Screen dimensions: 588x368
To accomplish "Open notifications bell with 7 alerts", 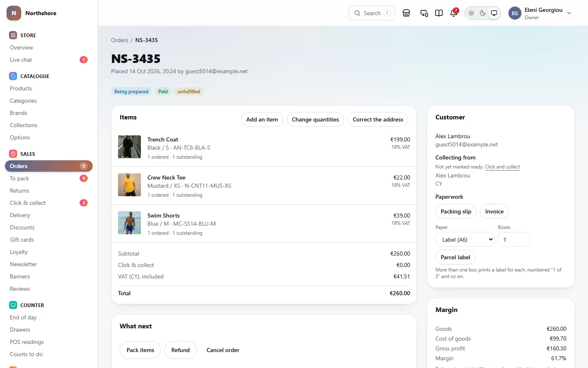I will 454,13.
